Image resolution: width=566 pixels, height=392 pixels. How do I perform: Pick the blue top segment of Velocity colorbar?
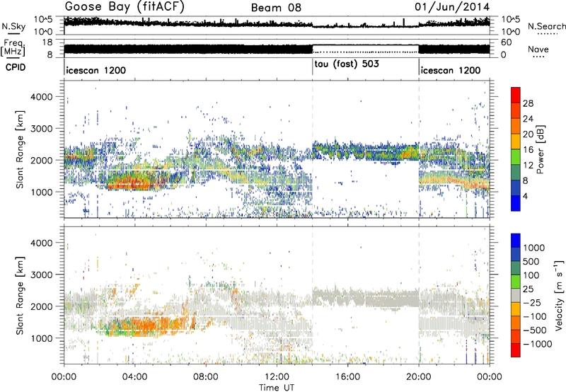516,241
